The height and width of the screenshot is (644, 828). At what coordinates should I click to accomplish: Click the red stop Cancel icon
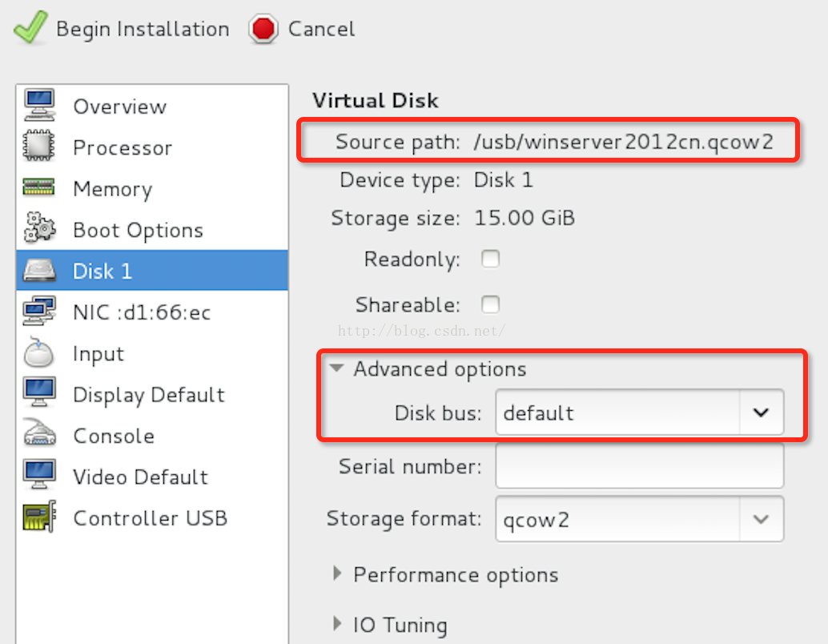[263, 29]
